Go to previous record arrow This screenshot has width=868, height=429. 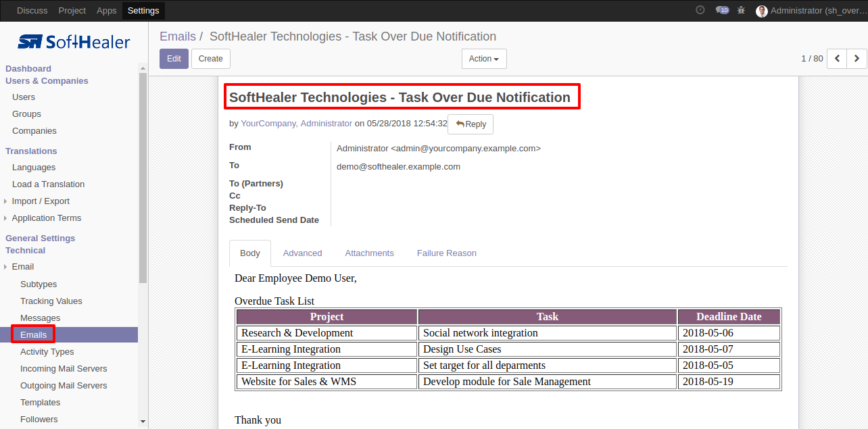(x=837, y=59)
